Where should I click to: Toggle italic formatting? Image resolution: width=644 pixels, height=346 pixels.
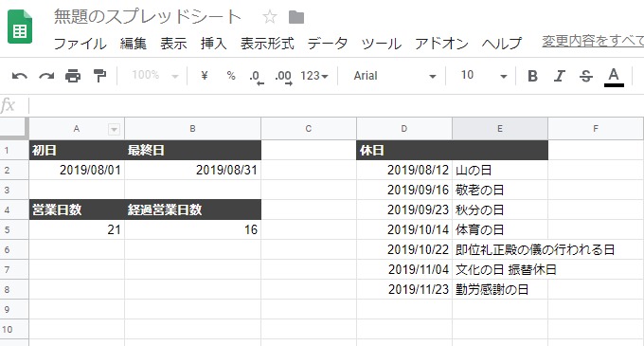click(560, 76)
